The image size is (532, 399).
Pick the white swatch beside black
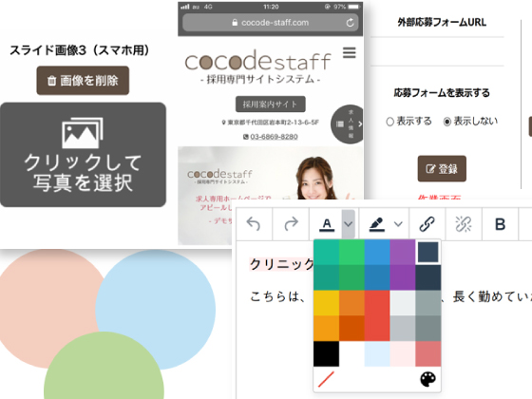pyautogui.click(x=351, y=353)
